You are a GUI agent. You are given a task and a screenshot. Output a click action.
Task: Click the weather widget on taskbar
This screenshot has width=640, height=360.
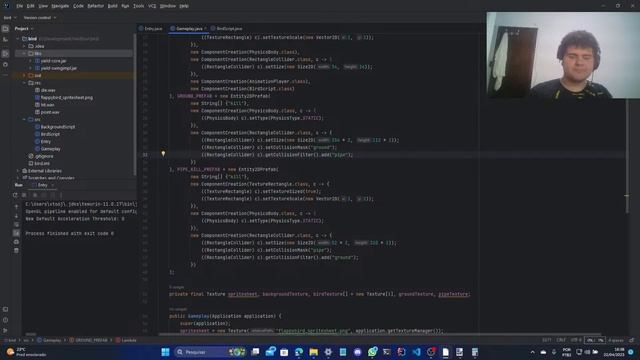click(x=25, y=352)
